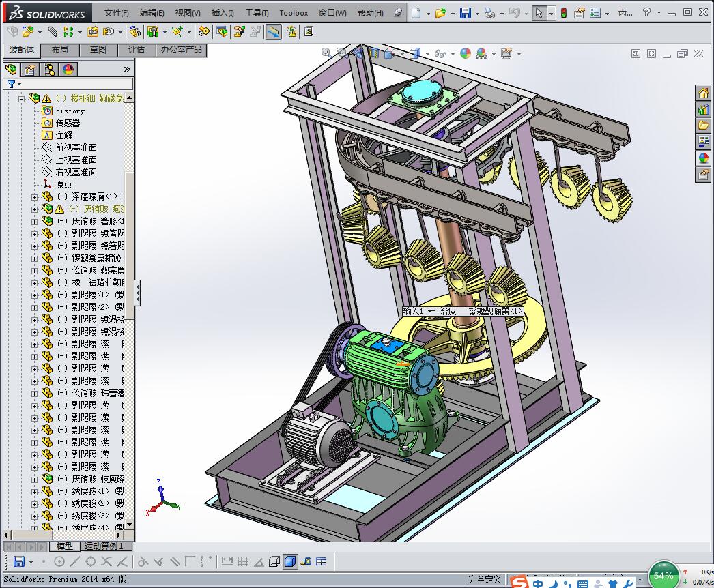Click the Move Component icon
This screenshot has width=714, height=588.
tap(109, 31)
